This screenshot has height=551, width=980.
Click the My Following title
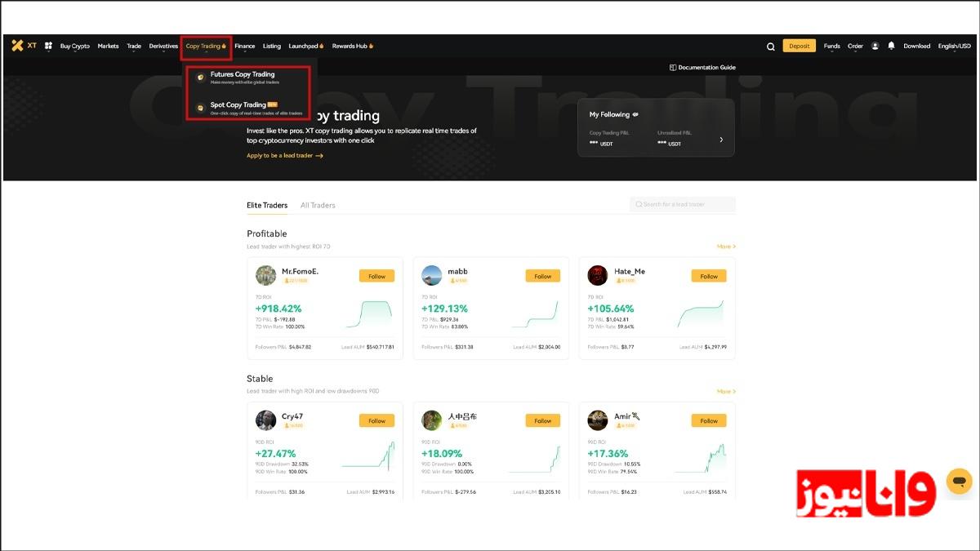click(x=609, y=114)
